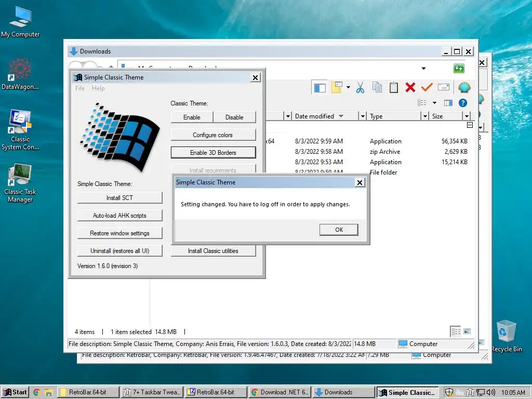The image size is (532, 399).
Task: Open Classic System Control desktop shortcut
Action: pyautogui.click(x=20, y=130)
